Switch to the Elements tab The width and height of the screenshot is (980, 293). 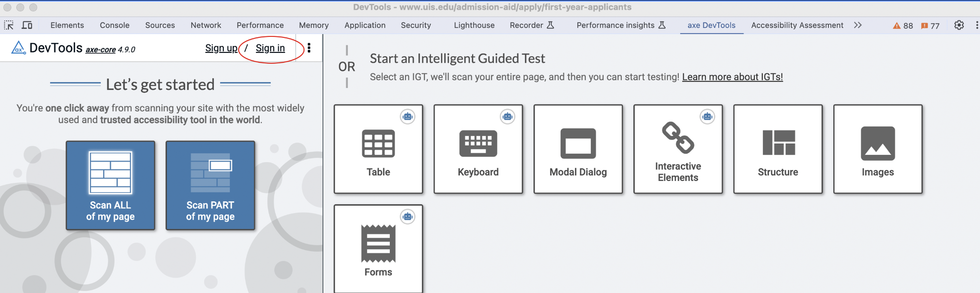[67, 26]
